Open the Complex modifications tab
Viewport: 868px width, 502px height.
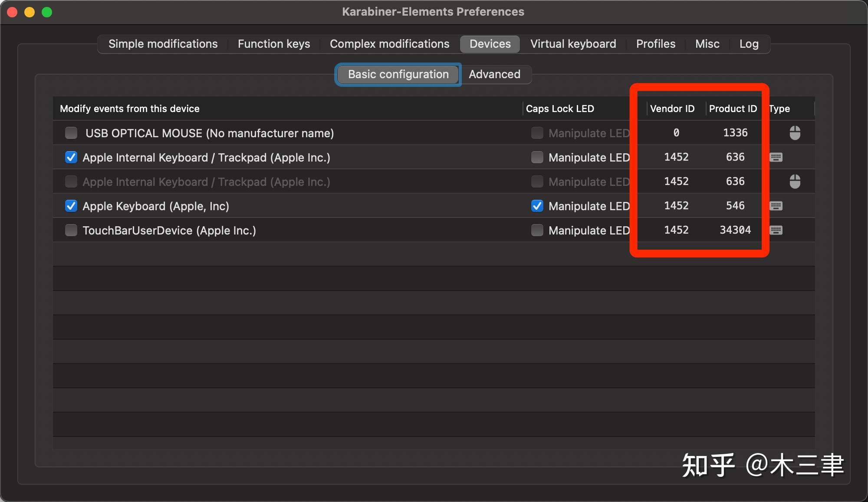[389, 44]
